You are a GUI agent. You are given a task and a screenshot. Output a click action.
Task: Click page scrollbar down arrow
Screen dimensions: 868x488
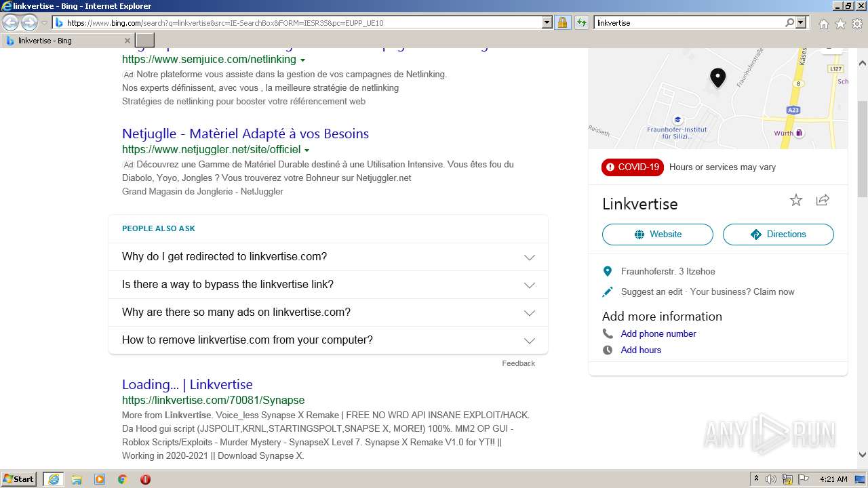coord(863,455)
